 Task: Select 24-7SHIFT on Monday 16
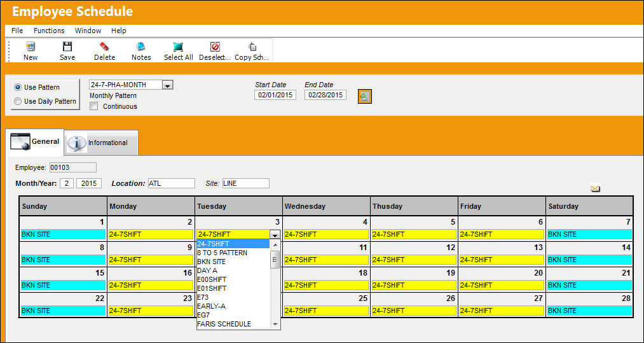pyautogui.click(x=151, y=286)
